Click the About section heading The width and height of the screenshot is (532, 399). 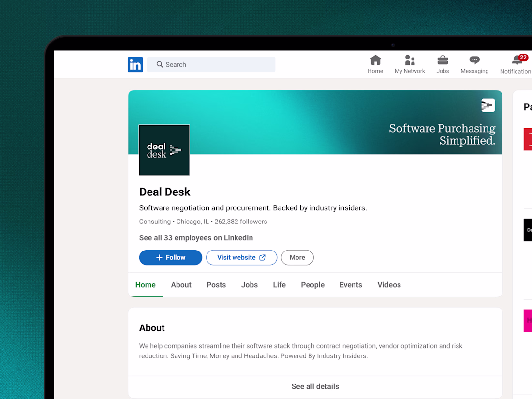coord(152,328)
